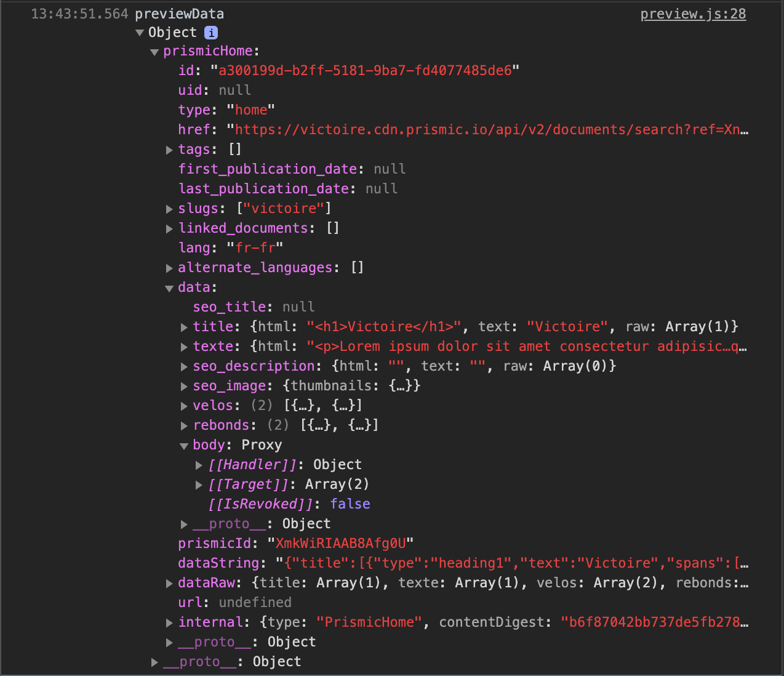784x676 pixels.
Task: Collapse the body Proxy node
Action: coord(184,446)
